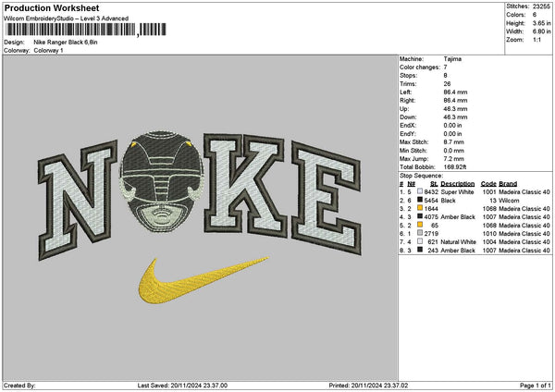The height and width of the screenshot is (392, 555).
Task: Click the embroidered letter N in the preview
Action: pos(77,200)
